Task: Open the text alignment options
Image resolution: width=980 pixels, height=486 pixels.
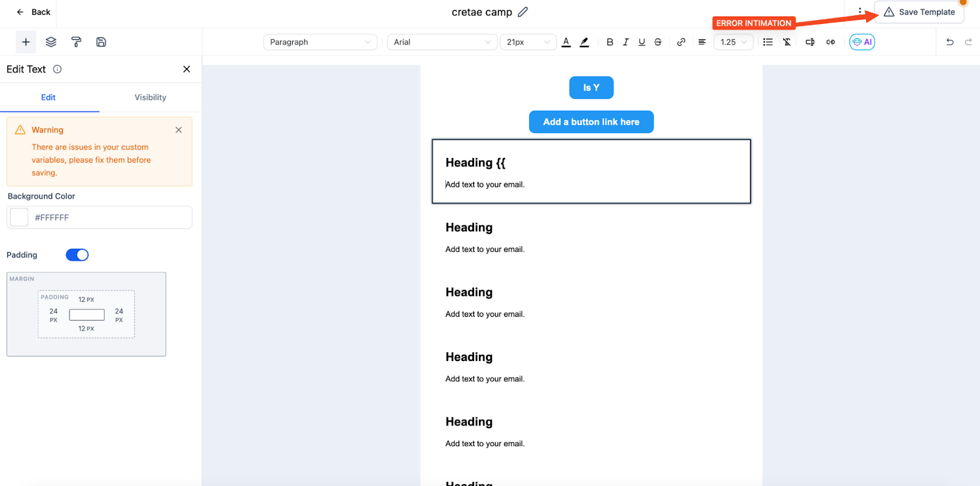Action: (x=702, y=42)
